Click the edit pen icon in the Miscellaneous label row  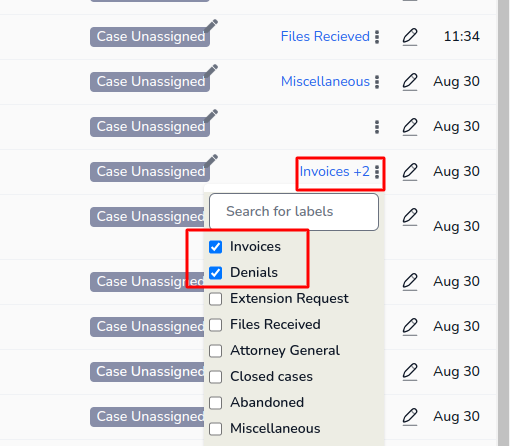point(410,82)
